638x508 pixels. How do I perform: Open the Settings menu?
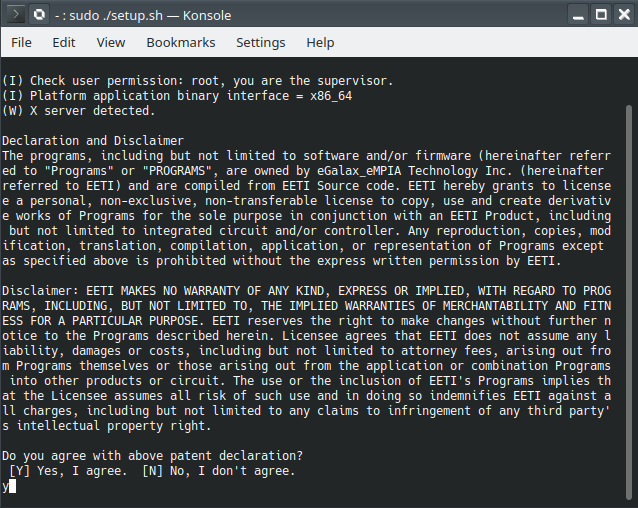pyautogui.click(x=261, y=43)
